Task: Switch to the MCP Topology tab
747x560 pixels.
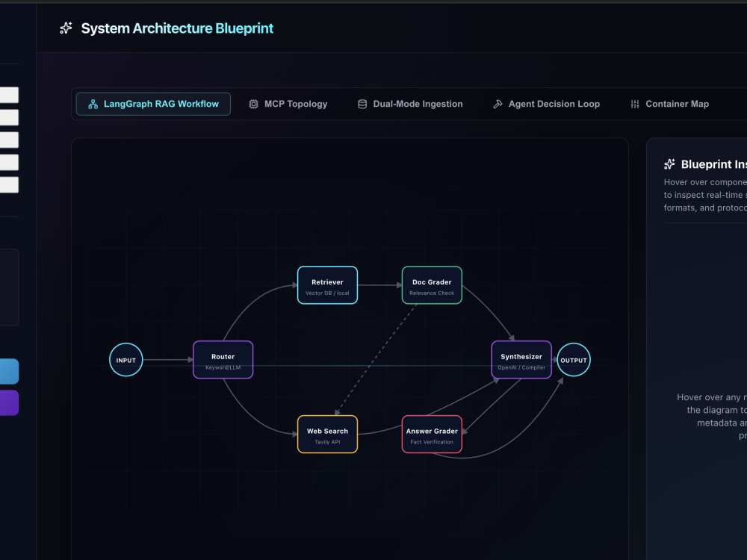Action: click(x=288, y=104)
